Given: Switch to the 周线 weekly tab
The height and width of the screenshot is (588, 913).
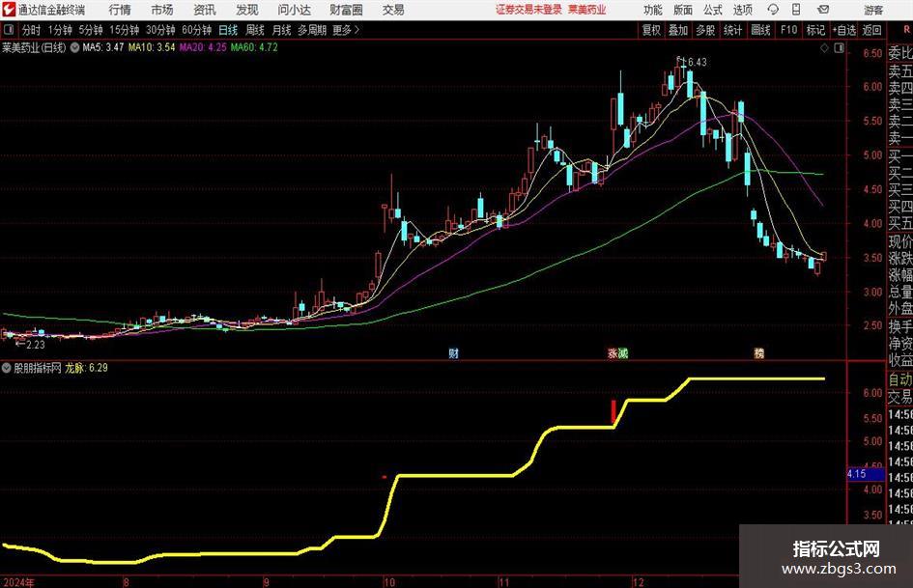Looking at the screenshot, I should pyautogui.click(x=254, y=30).
